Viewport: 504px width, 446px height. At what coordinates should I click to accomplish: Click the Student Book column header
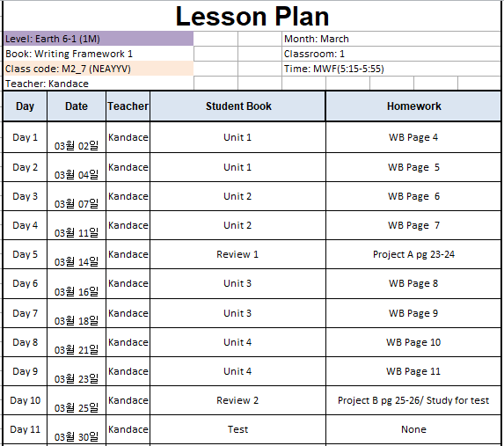coord(237,106)
